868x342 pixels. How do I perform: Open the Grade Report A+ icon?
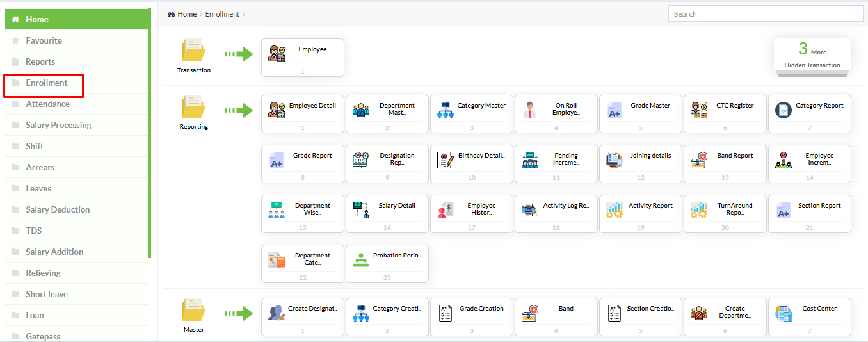pyautogui.click(x=277, y=160)
